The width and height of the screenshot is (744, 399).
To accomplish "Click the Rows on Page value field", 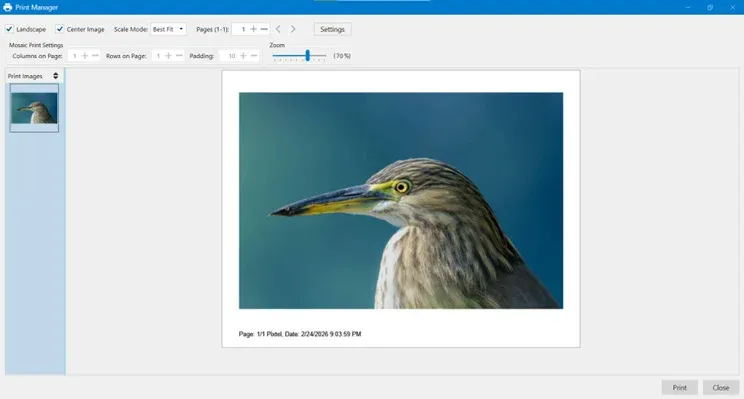I will point(158,56).
